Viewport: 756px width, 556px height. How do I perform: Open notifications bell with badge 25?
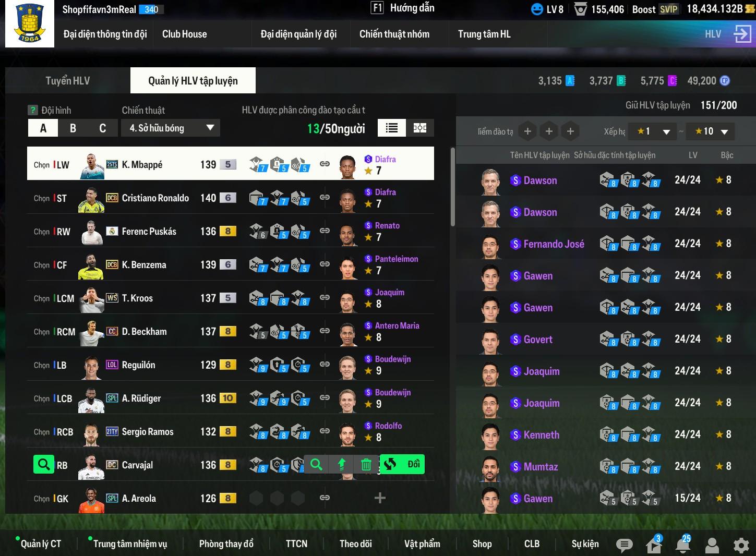(x=682, y=544)
